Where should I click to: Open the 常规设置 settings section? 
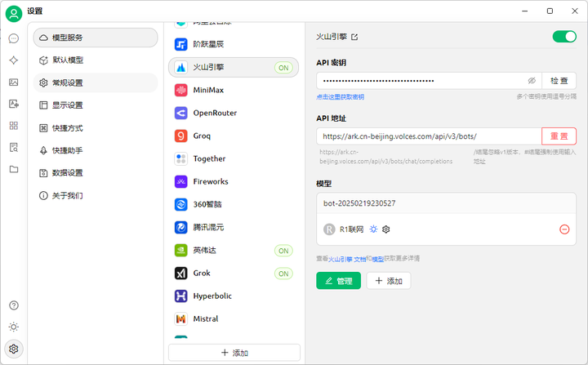[x=96, y=82]
